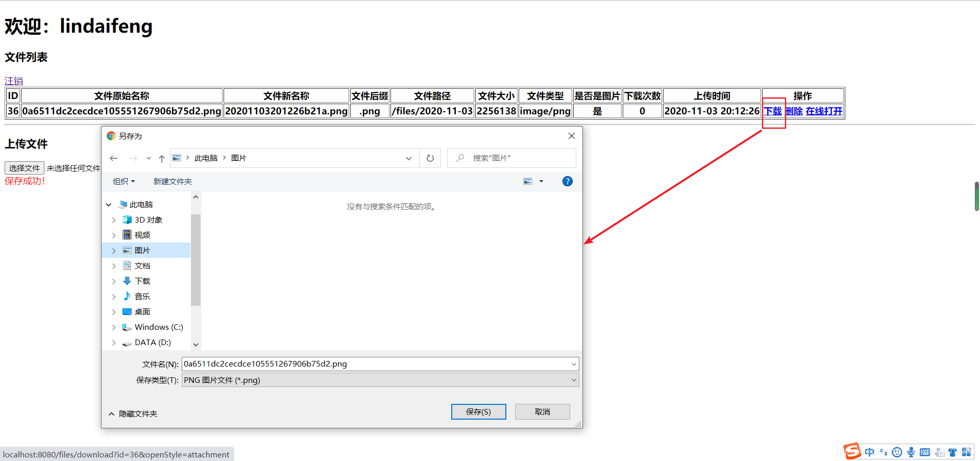980x461 pixels.
Task: Click the 下载 link in file row 36
Action: pyautogui.click(x=773, y=111)
